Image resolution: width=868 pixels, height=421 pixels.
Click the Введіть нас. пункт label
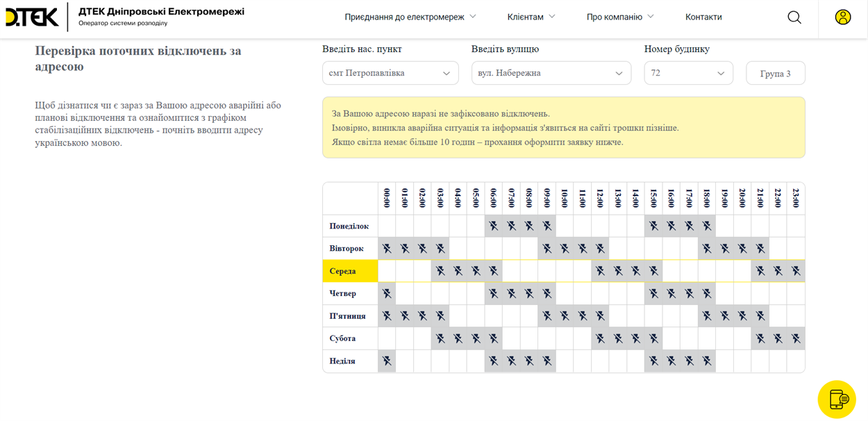pos(362,49)
